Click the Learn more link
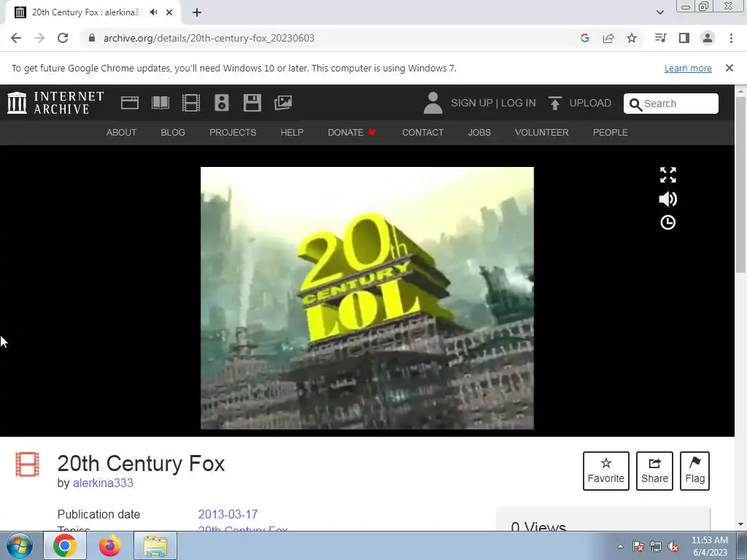The image size is (747, 560). click(688, 68)
